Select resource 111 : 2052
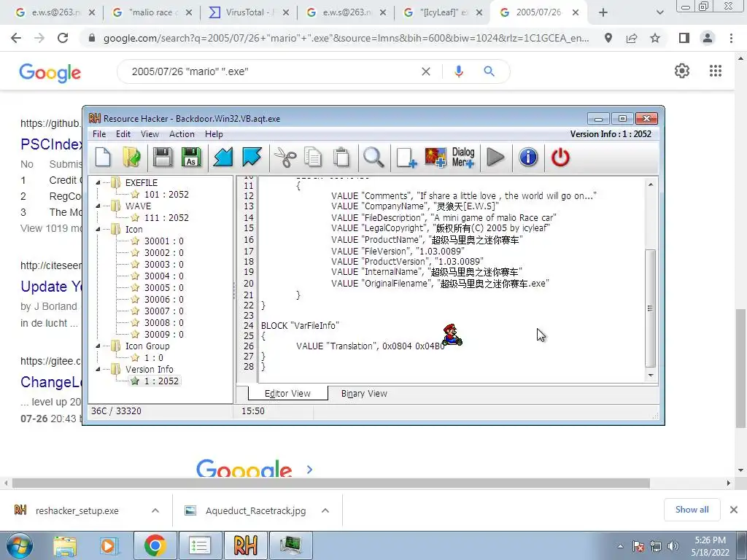Image resolution: width=747 pixels, height=560 pixels. (166, 217)
